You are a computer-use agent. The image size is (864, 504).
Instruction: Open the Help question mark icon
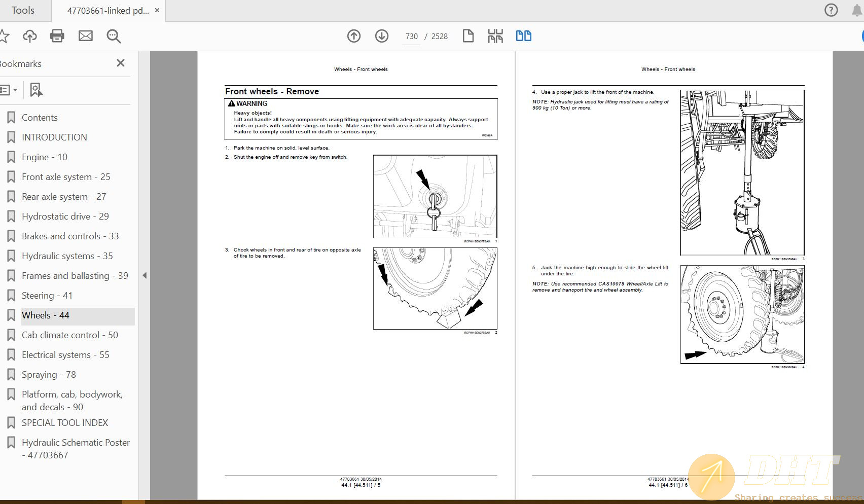[831, 10]
